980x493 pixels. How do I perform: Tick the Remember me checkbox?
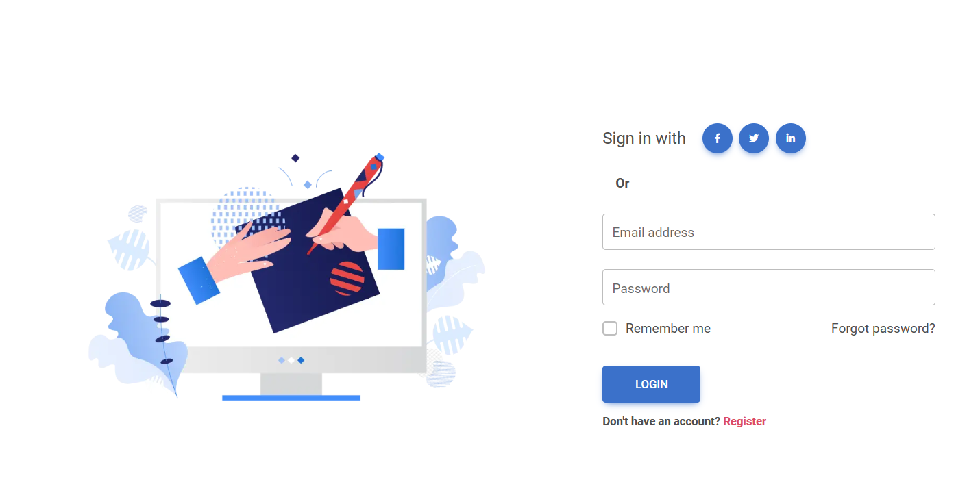(610, 329)
